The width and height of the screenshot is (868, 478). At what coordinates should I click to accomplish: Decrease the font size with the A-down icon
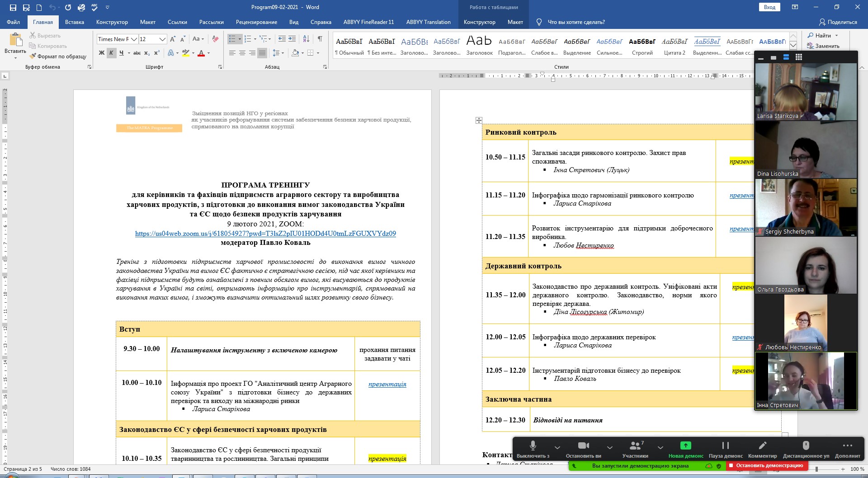coord(183,39)
